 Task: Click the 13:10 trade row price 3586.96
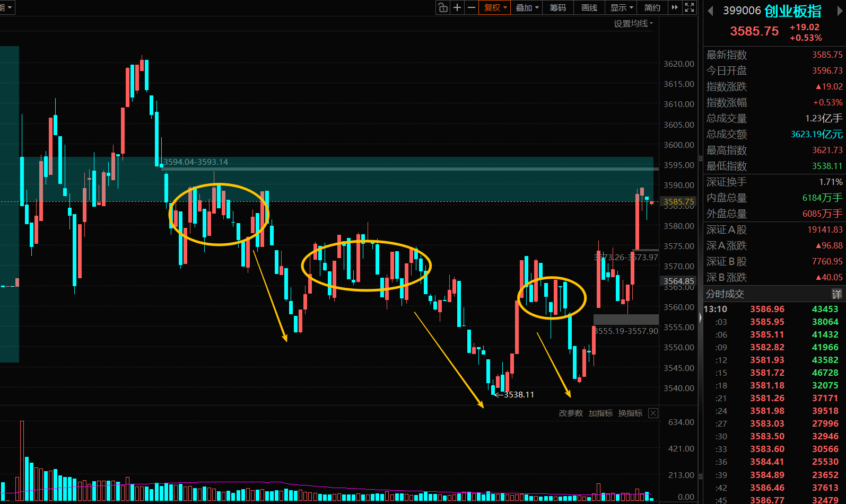tap(767, 309)
